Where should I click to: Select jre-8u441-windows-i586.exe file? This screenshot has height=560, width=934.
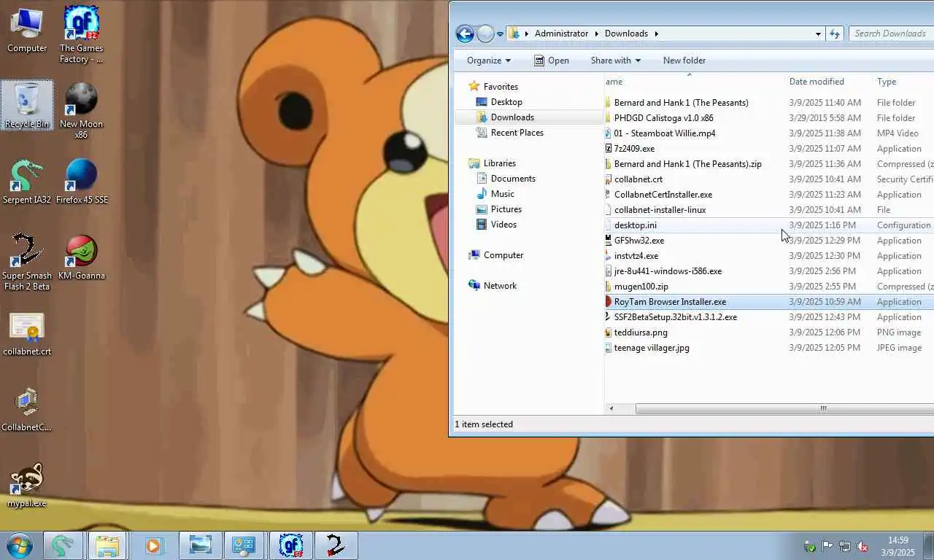pyautogui.click(x=668, y=271)
